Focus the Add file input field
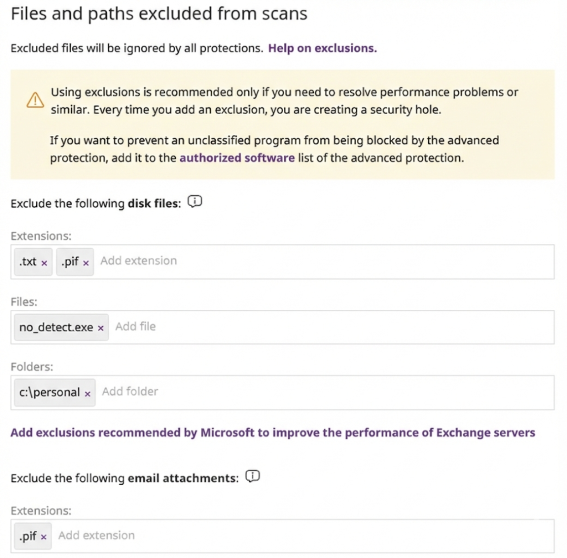Viewport: 567px width, 558px height. [x=332, y=327]
